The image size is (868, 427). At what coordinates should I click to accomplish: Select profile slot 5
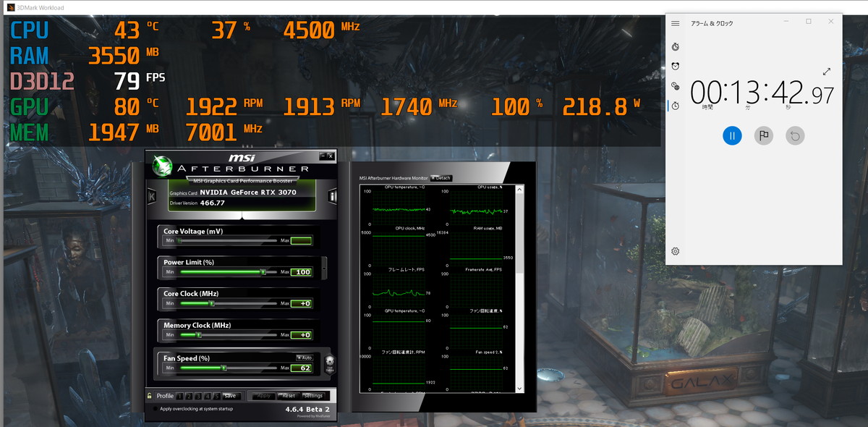(x=216, y=396)
